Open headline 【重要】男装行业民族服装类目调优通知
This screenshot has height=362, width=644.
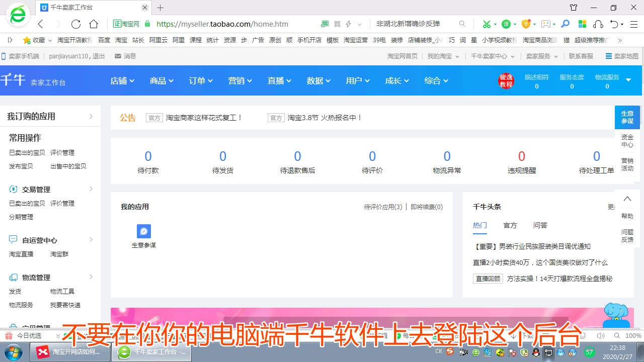tap(532, 246)
